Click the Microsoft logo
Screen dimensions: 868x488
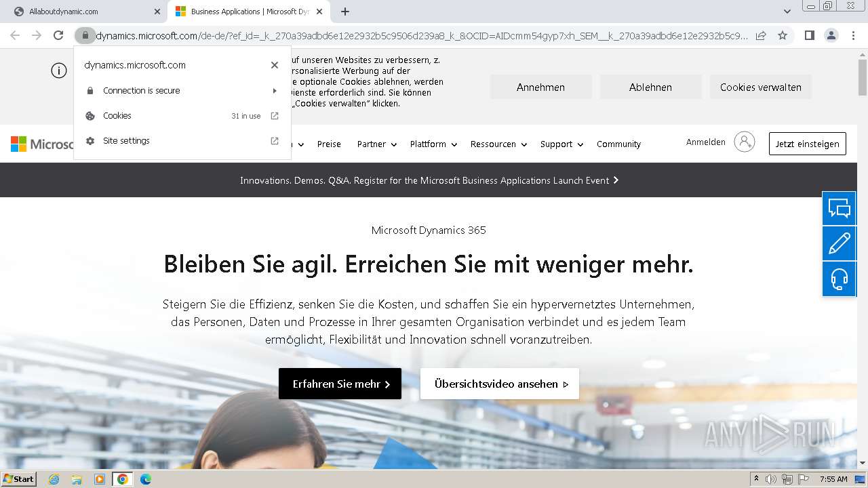coord(42,144)
